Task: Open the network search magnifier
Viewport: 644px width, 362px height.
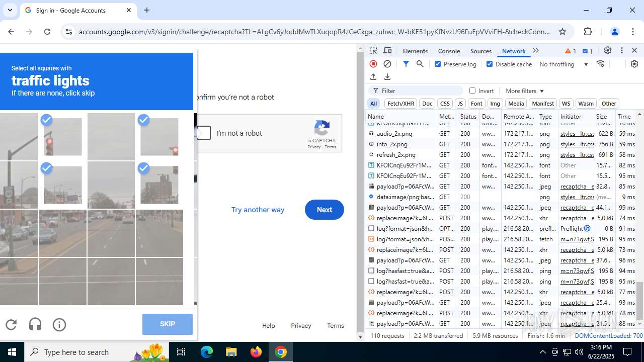Action: pos(420,64)
